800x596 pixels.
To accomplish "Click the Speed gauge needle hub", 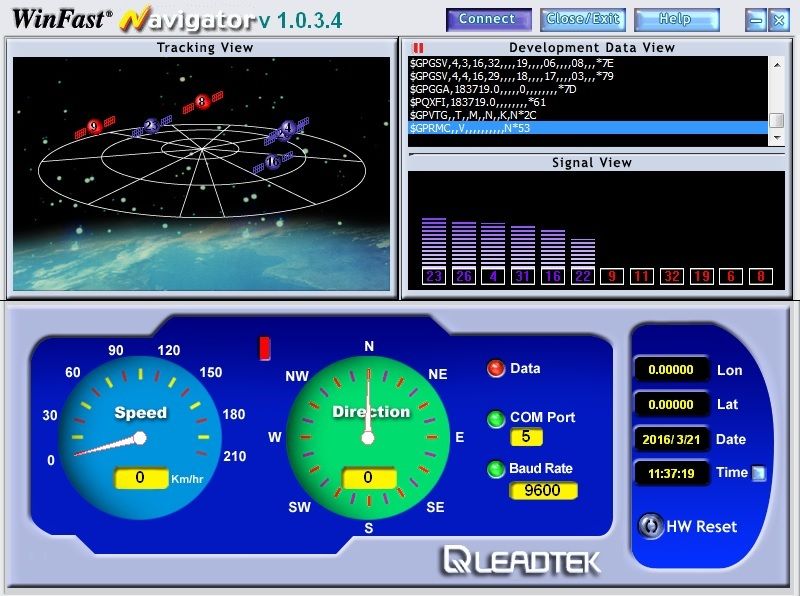I will pos(140,438).
